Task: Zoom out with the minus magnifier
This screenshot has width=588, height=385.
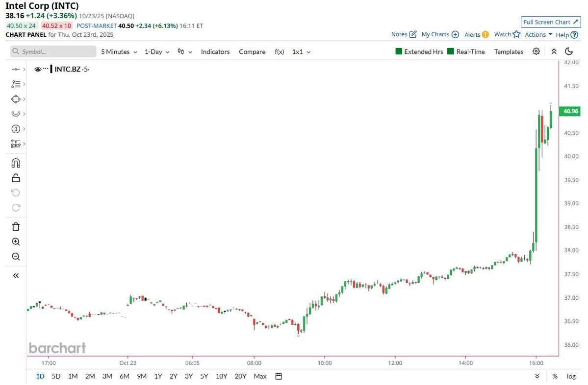Action: [x=16, y=257]
